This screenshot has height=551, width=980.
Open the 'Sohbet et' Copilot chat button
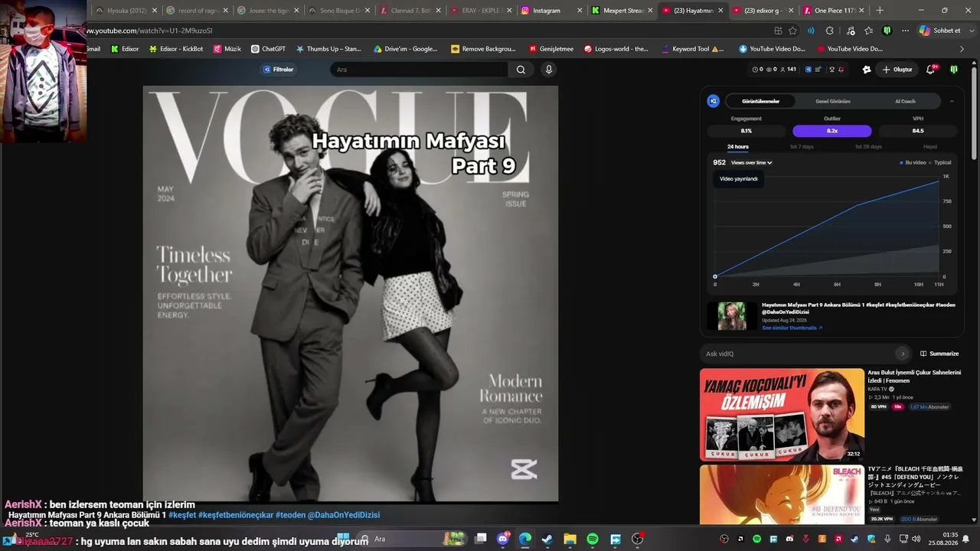tap(939, 31)
